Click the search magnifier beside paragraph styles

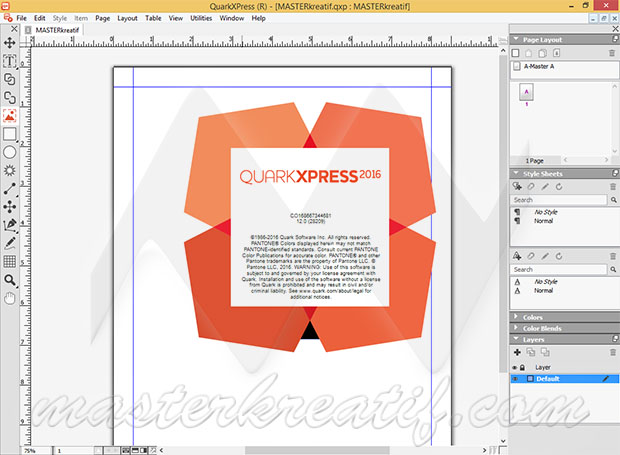(613, 200)
